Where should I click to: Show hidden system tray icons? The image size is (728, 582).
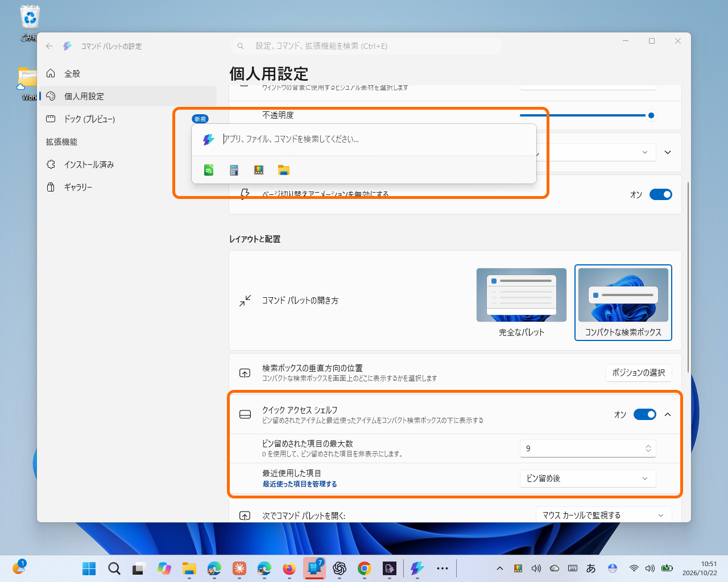[499, 568]
